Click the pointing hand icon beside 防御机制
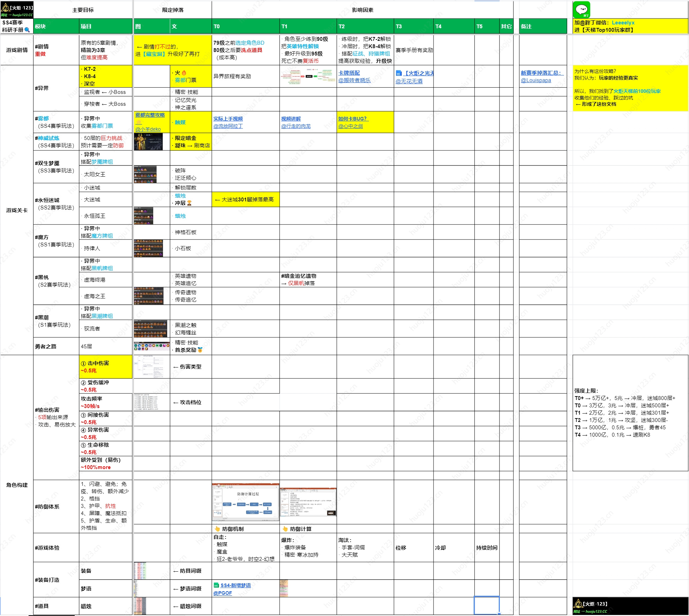Viewport: 689px width, 616px height. tap(217, 529)
